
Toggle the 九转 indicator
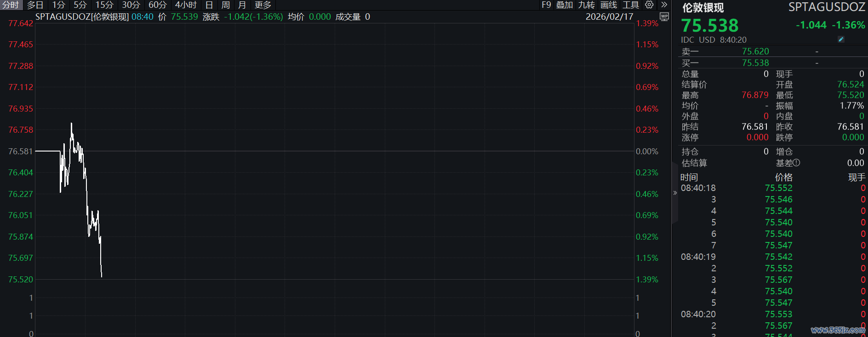coord(586,5)
